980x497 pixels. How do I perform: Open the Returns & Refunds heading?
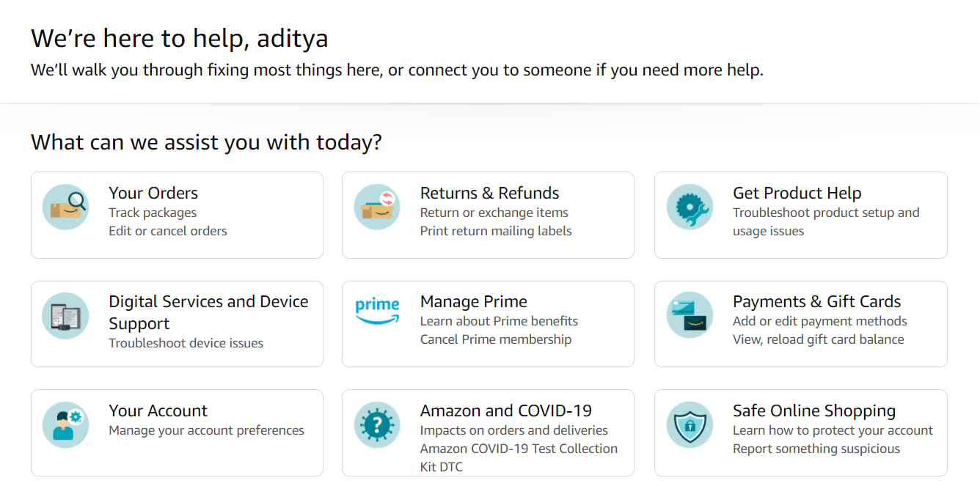(489, 193)
